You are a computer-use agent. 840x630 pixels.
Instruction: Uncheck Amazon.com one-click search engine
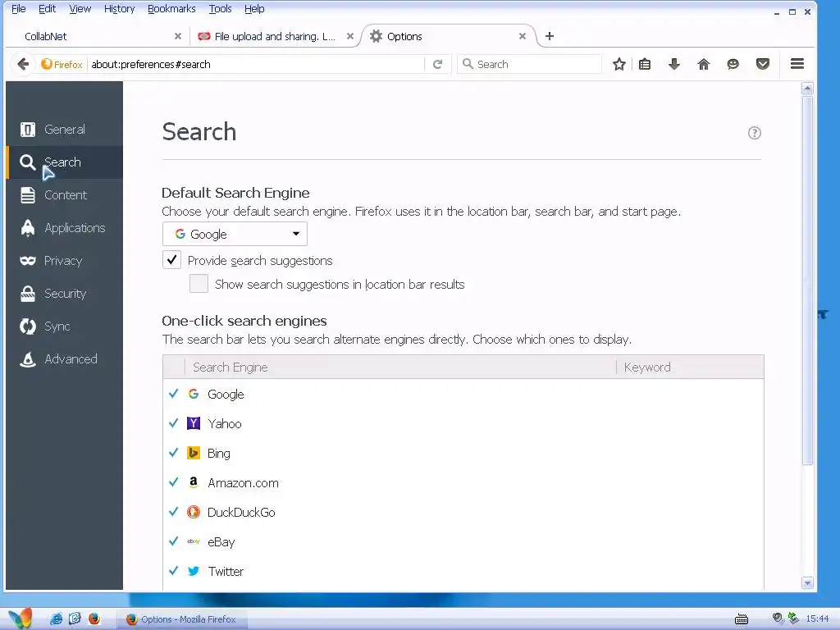[x=174, y=482]
